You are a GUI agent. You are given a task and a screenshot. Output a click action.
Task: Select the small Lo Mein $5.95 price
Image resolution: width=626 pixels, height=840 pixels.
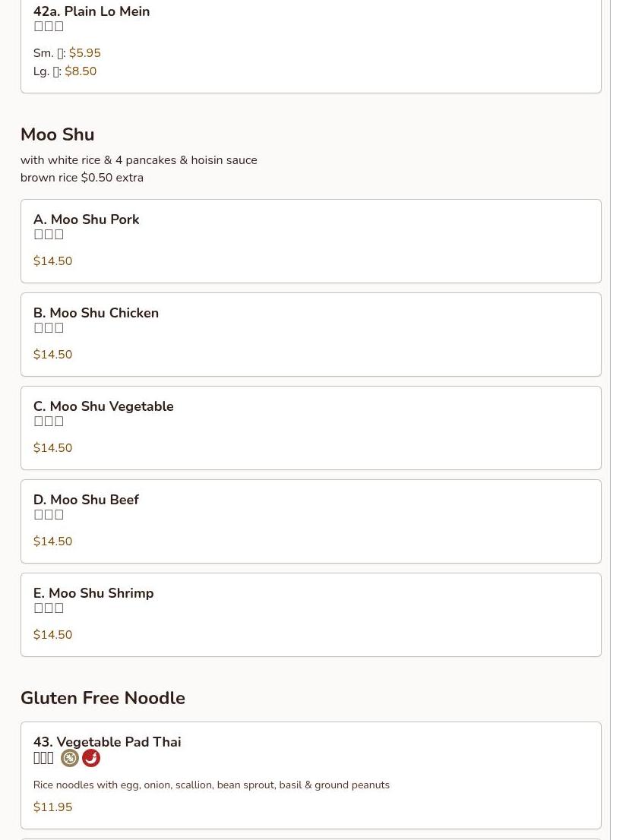click(x=84, y=53)
